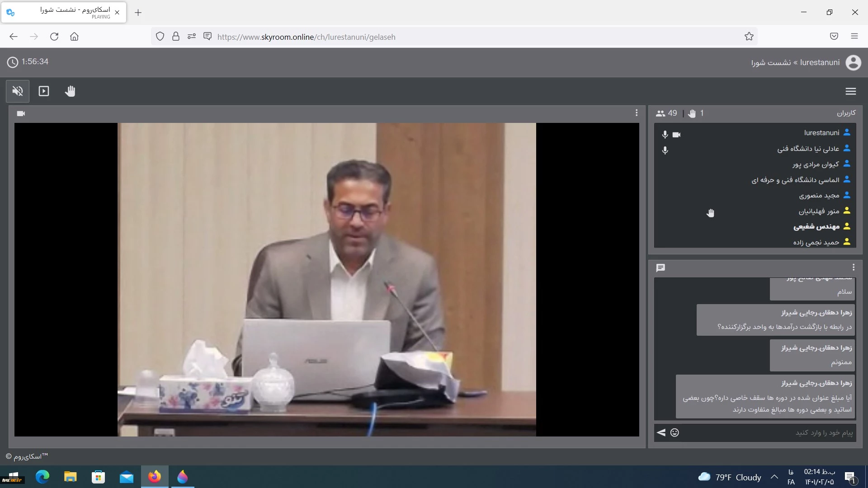868x488 pixels.
Task: Click the chat message reading ممنونم
Action: pyautogui.click(x=812, y=355)
